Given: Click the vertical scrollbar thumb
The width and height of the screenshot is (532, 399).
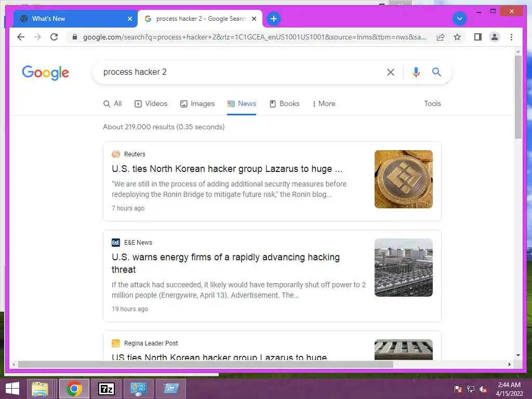Looking at the screenshot, I should pos(518,97).
